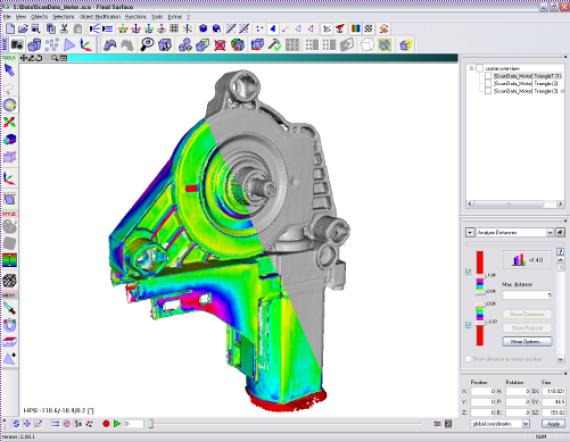Click the New file icon in toolbar
570x442 pixels.
tap(11, 28)
